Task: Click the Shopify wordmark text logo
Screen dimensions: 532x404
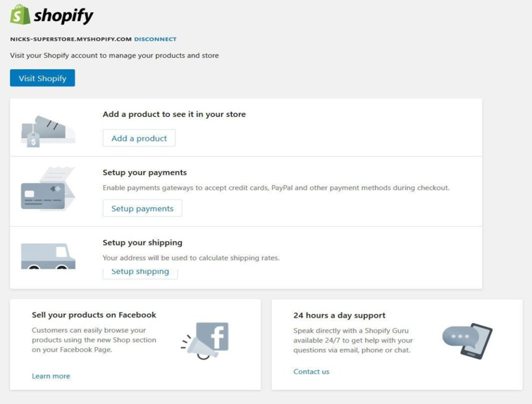Action: (63, 15)
